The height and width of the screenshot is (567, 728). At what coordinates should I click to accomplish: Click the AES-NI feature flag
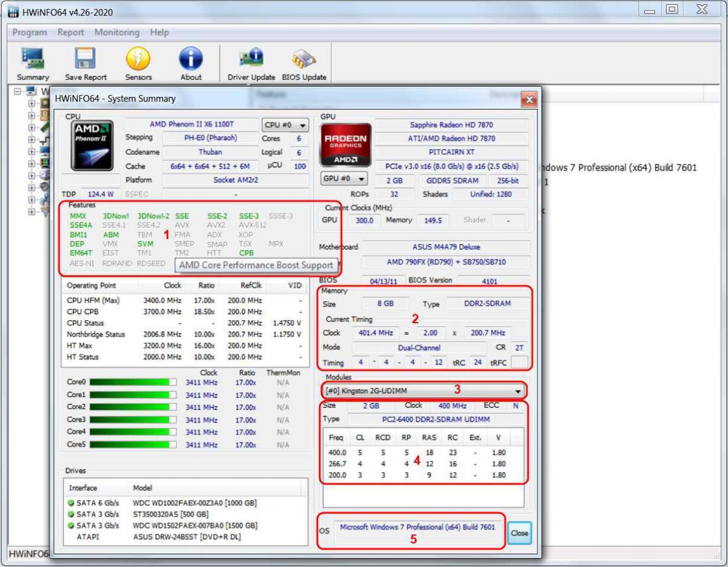81,263
